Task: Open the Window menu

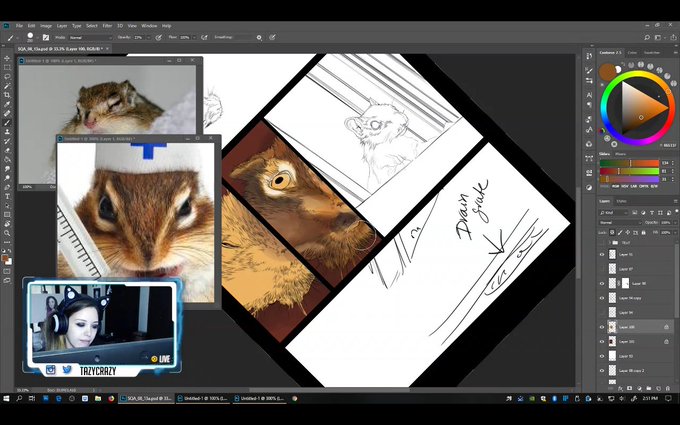Action: (149, 26)
